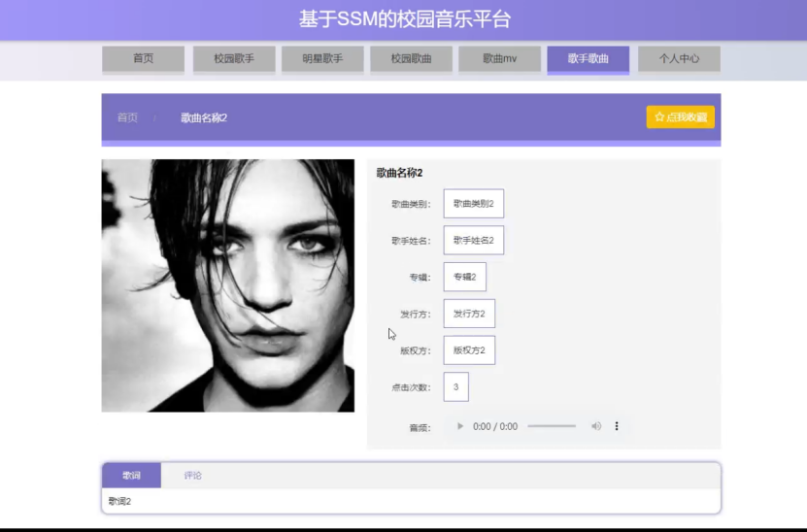Screen dimensions: 807x532
Task: Click the 首页 breadcrumb link
Action: tap(127, 117)
